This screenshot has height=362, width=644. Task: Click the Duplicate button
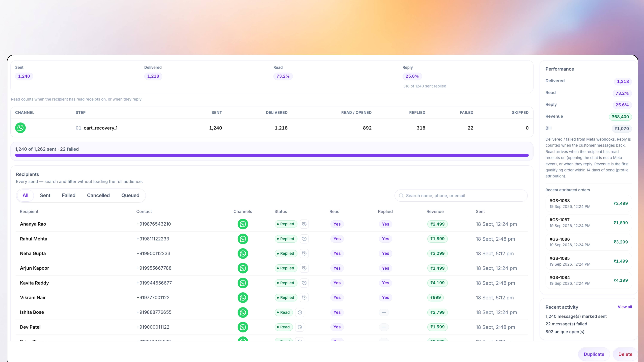(594, 354)
